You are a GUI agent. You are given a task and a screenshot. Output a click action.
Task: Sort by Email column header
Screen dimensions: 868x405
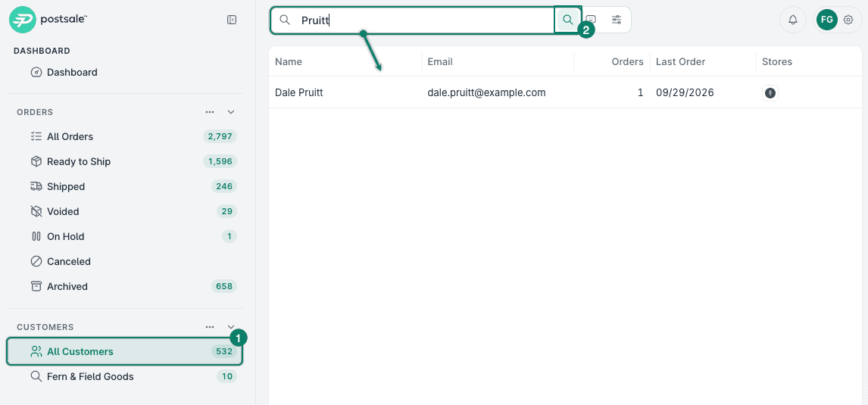click(440, 62)
